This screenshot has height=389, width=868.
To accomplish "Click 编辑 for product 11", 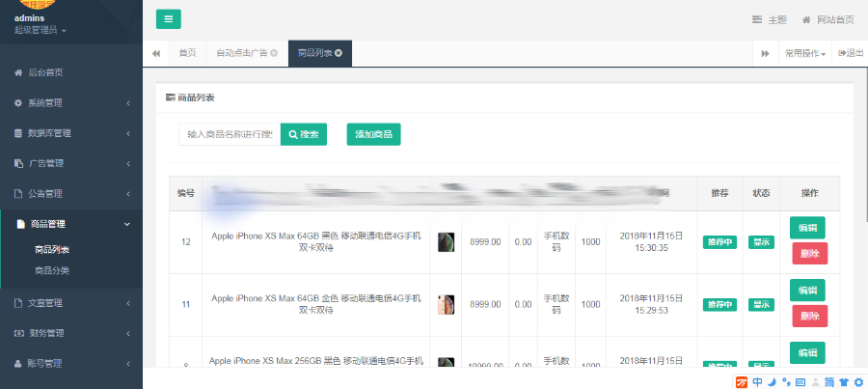I will tap(807, 291).
